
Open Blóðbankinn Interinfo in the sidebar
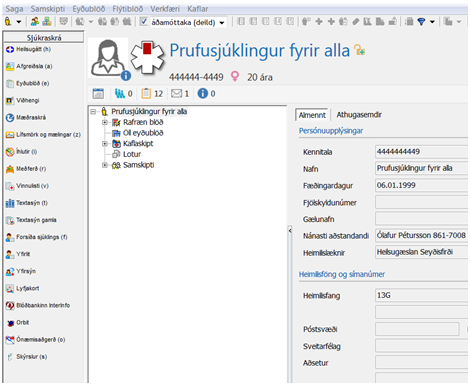pyautogui.click(x=38, y=305)
